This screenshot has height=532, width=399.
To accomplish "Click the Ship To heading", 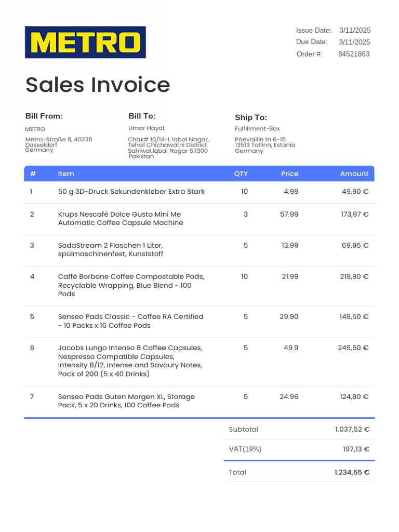I will click(x=251, y=117).
